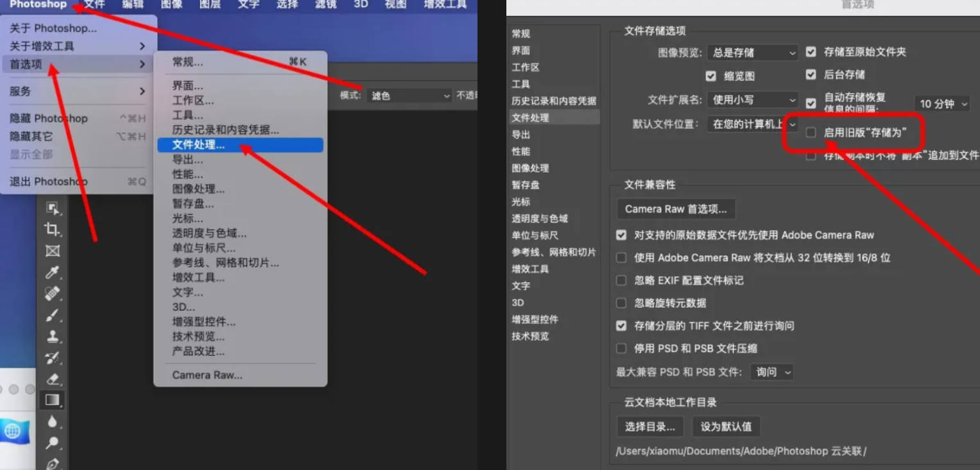The height and width of the screenshot is (470, 980).
Task: Open the 模式 dropdown showing 滤色
Action: pyautogui.click(x=410, y=96)
